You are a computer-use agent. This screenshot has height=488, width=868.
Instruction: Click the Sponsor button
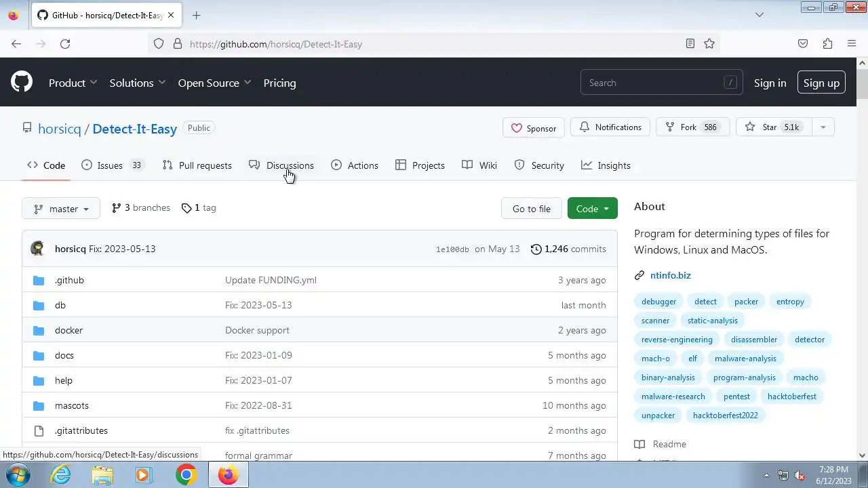[x=533, y=127]
